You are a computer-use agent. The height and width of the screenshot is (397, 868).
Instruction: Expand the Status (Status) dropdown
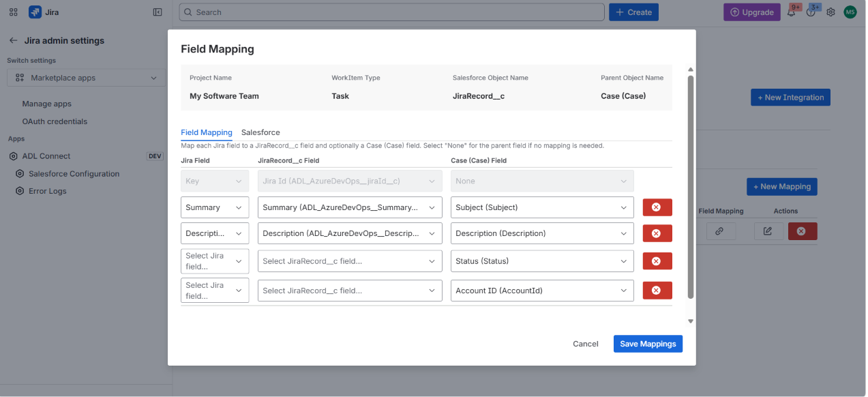click(542, 261)
